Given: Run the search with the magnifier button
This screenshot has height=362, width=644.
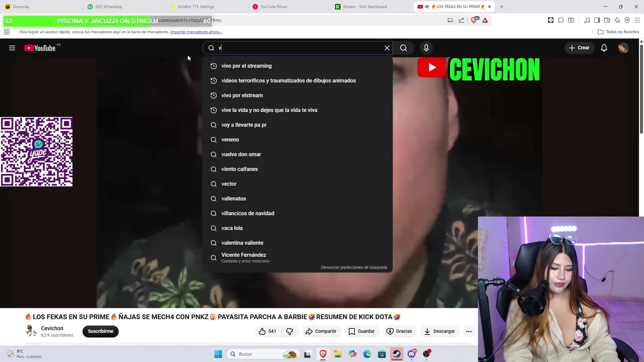Looking at the screenshot, I should tap(404, 48).
